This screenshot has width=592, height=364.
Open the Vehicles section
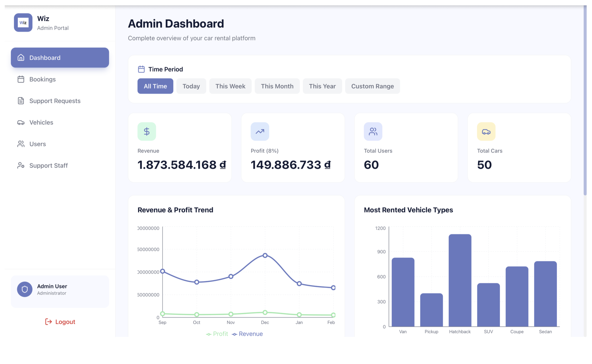(60, 122)
